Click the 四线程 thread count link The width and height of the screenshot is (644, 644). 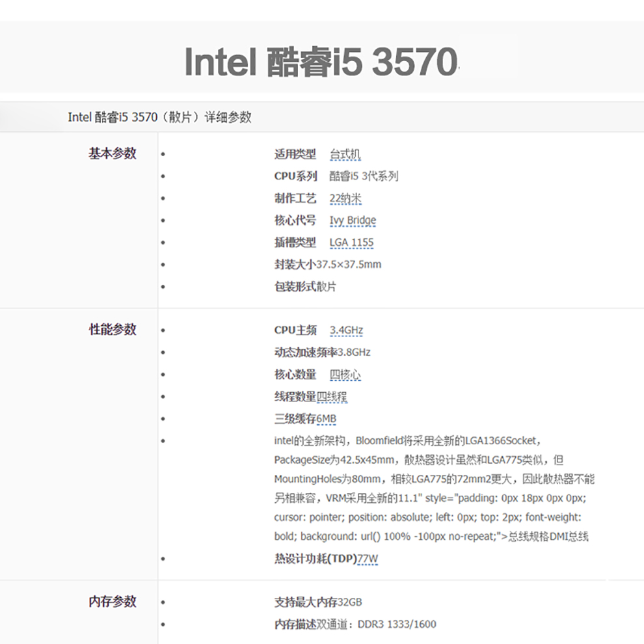click(x=332, y=397)
